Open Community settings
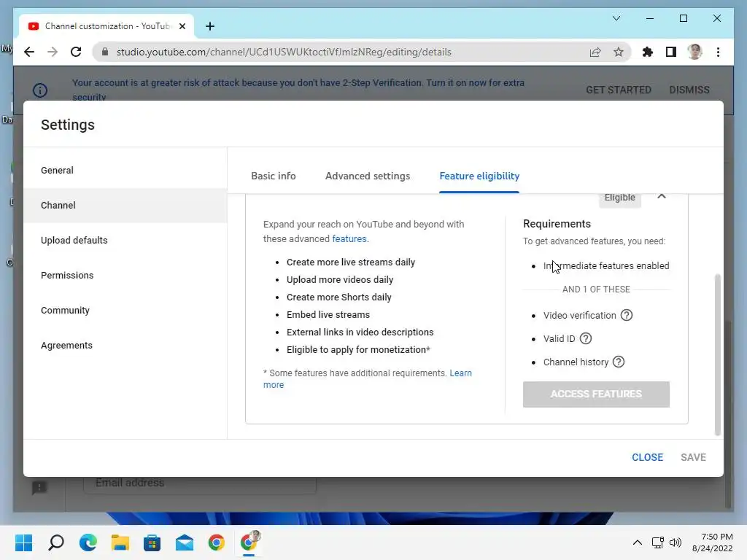The height and width of the screenshot is (560, 747). click(x=125, y=311)
